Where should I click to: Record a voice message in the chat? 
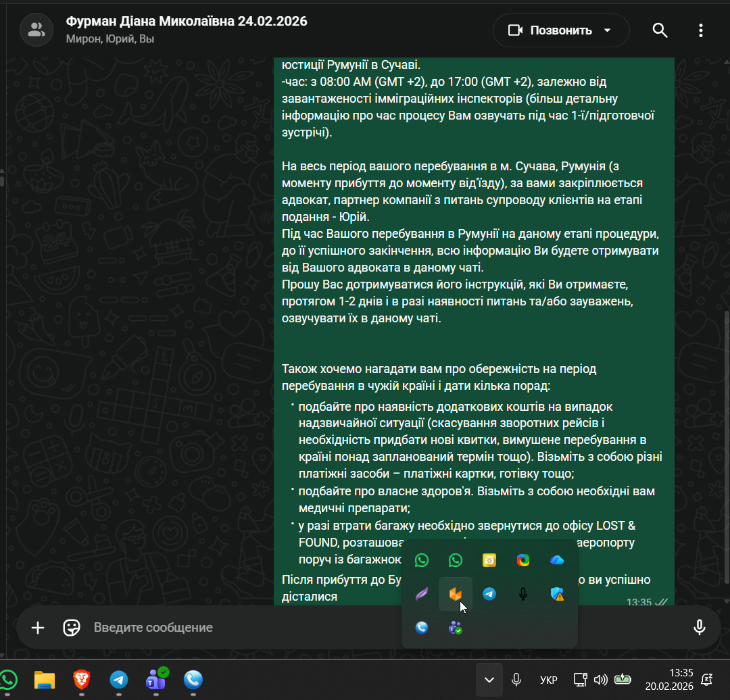point(699,628)
